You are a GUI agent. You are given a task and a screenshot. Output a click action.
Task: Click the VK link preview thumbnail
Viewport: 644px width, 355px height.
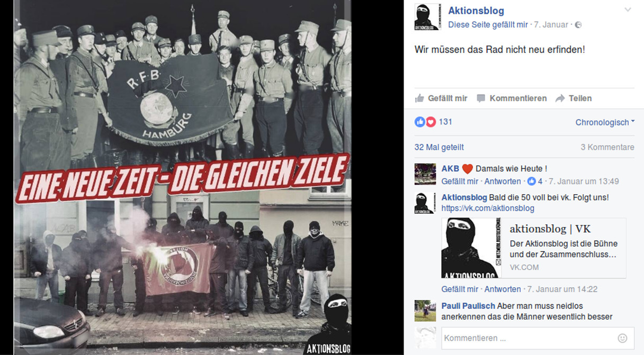click(x=471, y=248)
